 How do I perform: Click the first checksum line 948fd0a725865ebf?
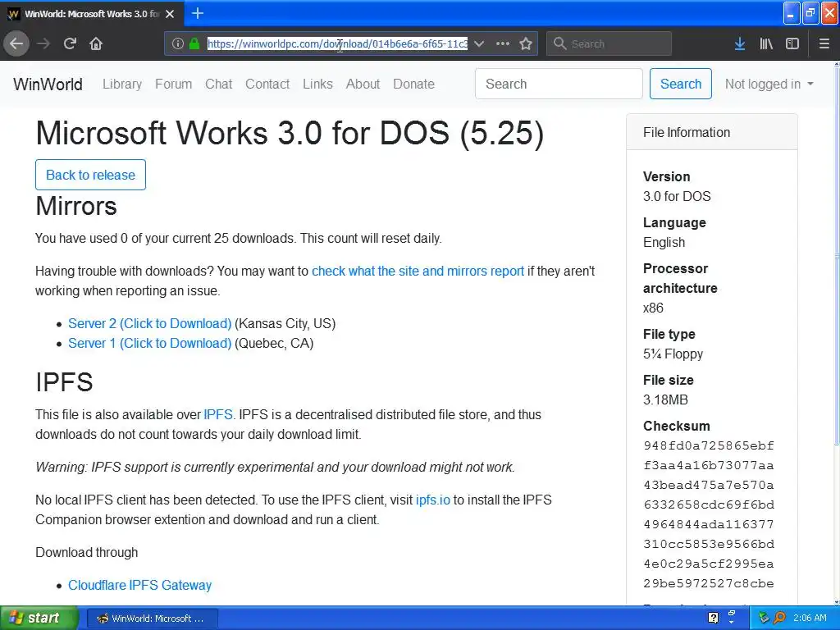[708, 445]
